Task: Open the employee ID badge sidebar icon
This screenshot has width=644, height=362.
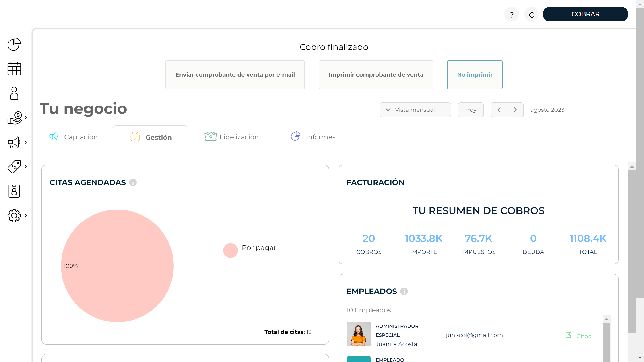Action: pos(14,191)
